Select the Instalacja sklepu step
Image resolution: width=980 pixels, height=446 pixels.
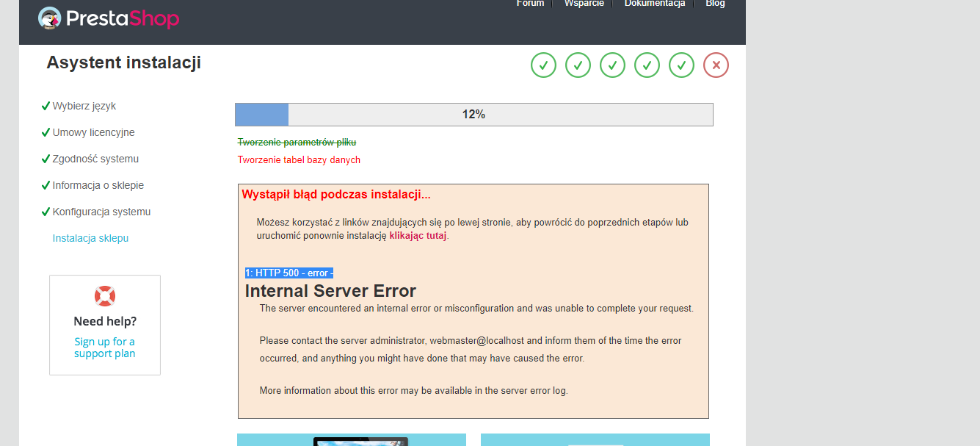click(90, 238)
